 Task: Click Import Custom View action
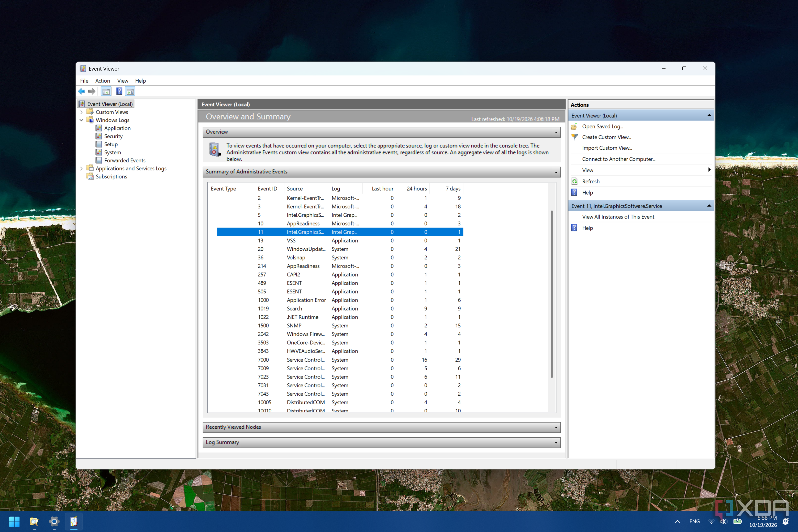point(607,148)
